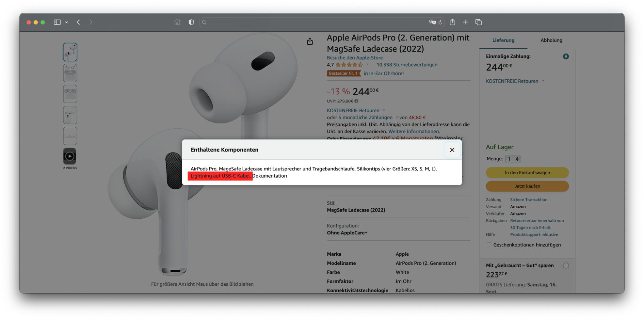Play the product videos thumbnail
This screenshot has width=644, height=319.
(70, 156)
